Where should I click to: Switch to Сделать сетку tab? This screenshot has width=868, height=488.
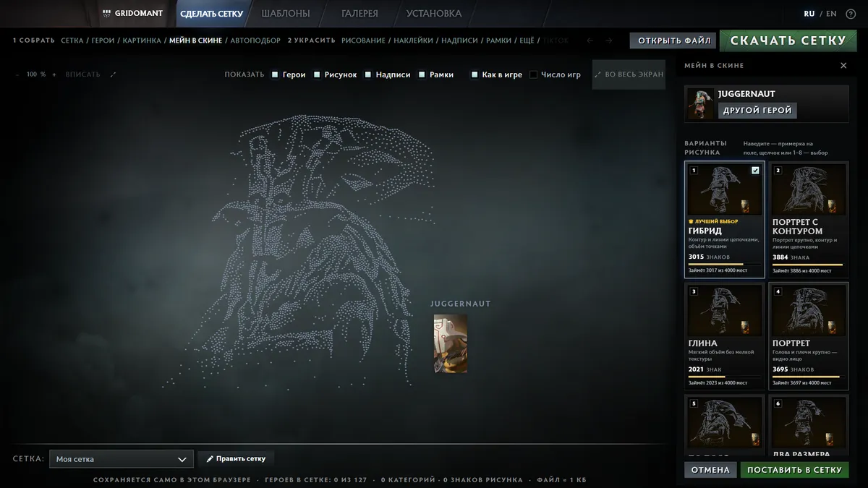[211, 14]
